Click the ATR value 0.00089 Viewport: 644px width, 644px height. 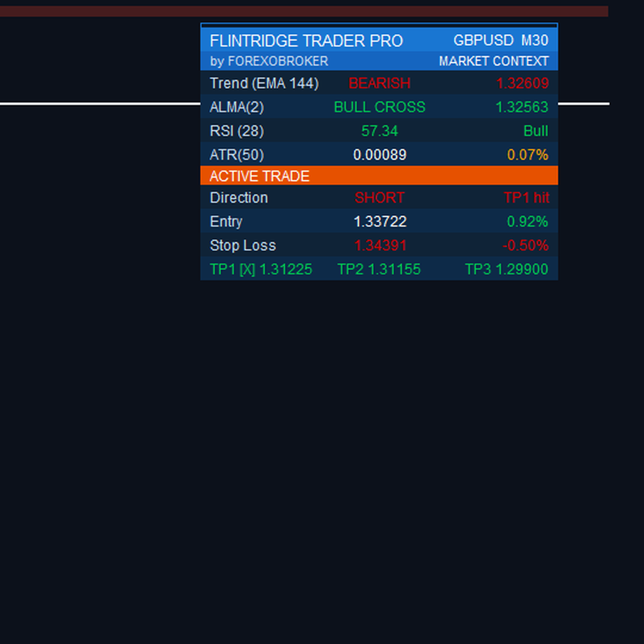click(x=379, y=155)
